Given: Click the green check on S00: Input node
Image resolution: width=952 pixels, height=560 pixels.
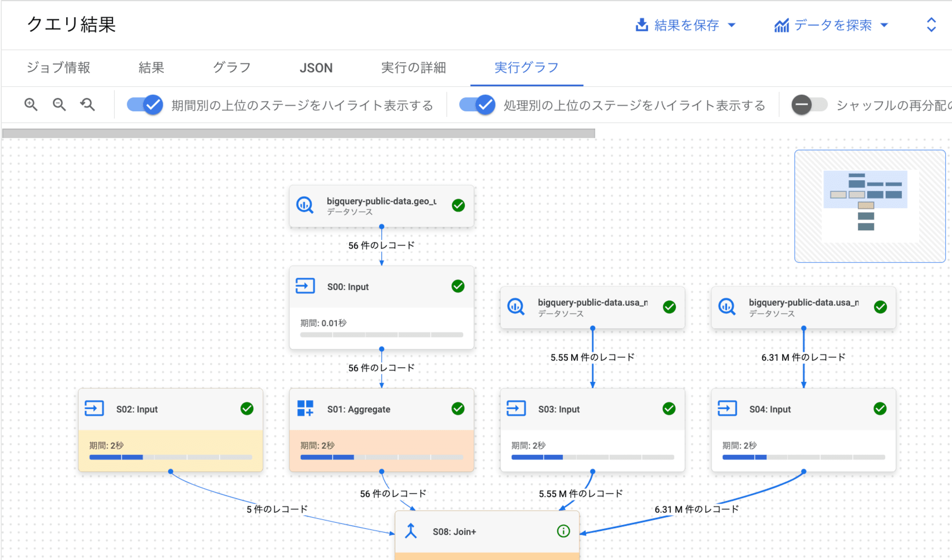Looking at the screenshot, I should (x=458, y=286).
